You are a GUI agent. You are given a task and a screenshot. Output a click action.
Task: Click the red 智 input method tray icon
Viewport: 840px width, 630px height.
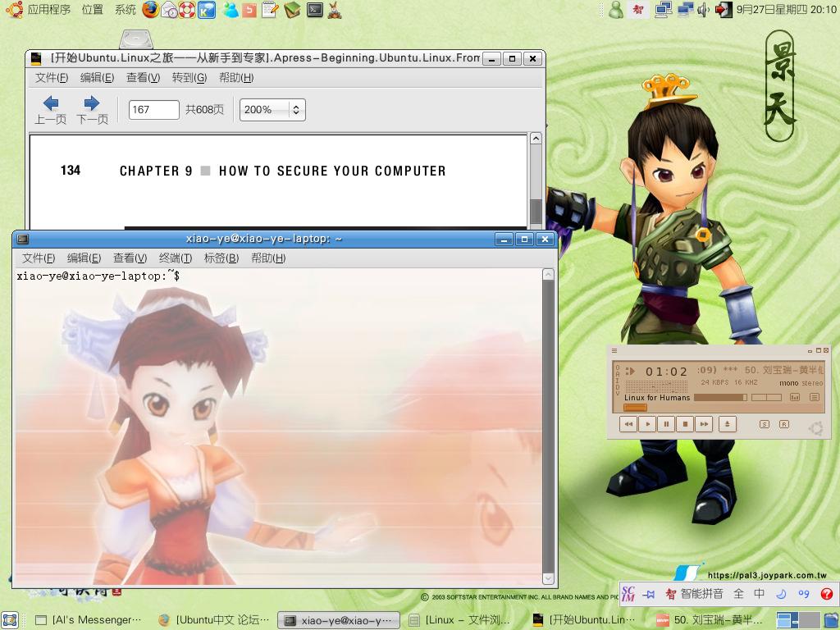638,10
